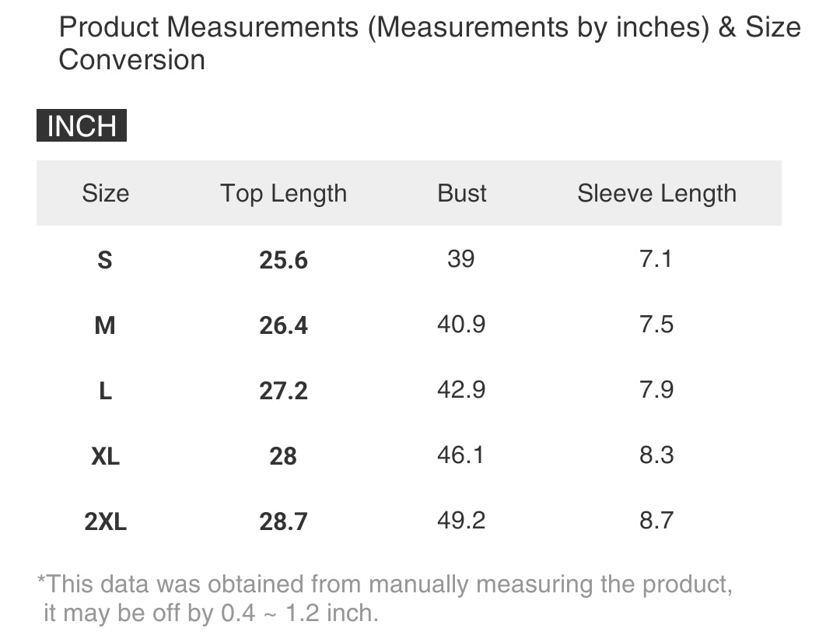Select the L size row label

[105, 391]
